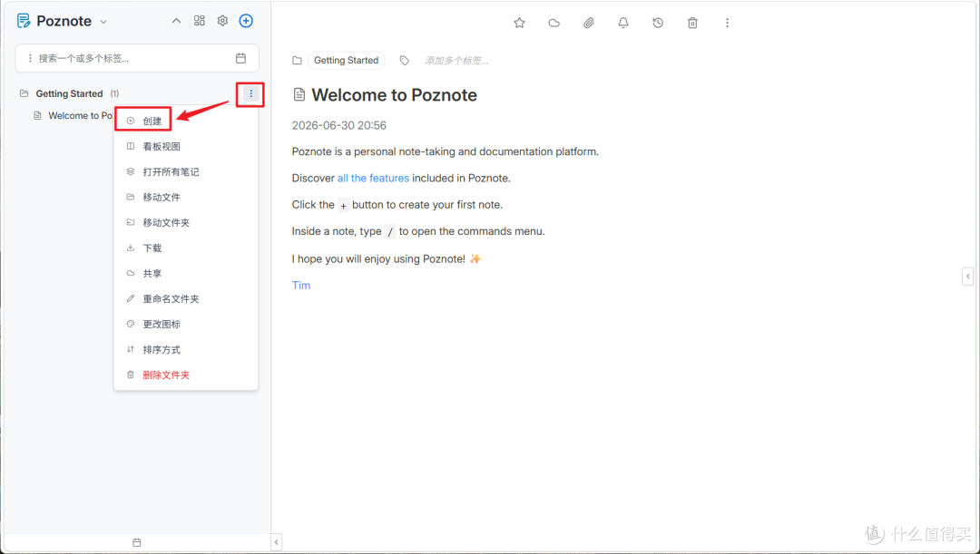980x554 pixels.
Task: Open the Getting Started folder three-dot menu
Action: (x=250, y=93)
